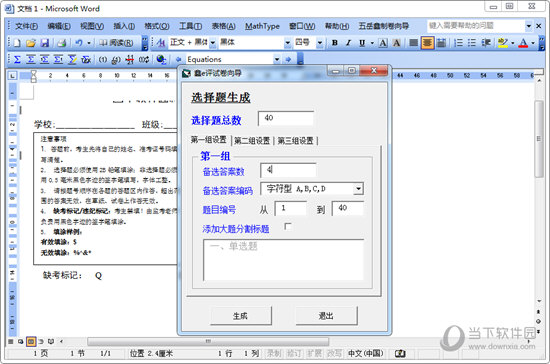Toggle TeX conversion (yellow sigma icon)

coord(72,59)
